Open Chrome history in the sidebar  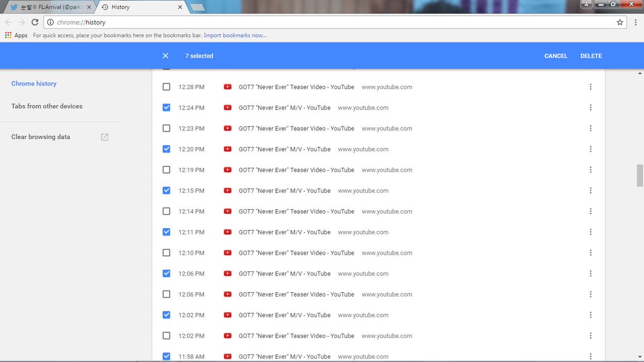[x=34, y=84]
